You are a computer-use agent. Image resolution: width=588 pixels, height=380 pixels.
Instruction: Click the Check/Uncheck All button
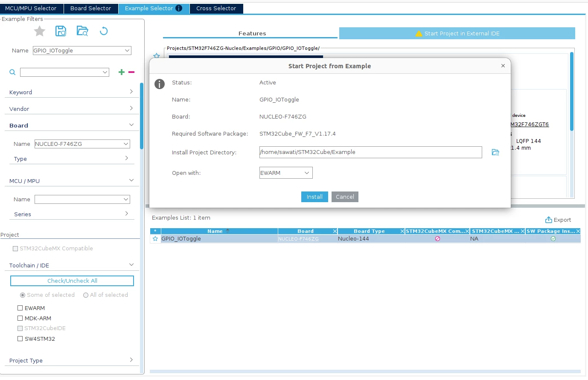[x=72, y=281]
